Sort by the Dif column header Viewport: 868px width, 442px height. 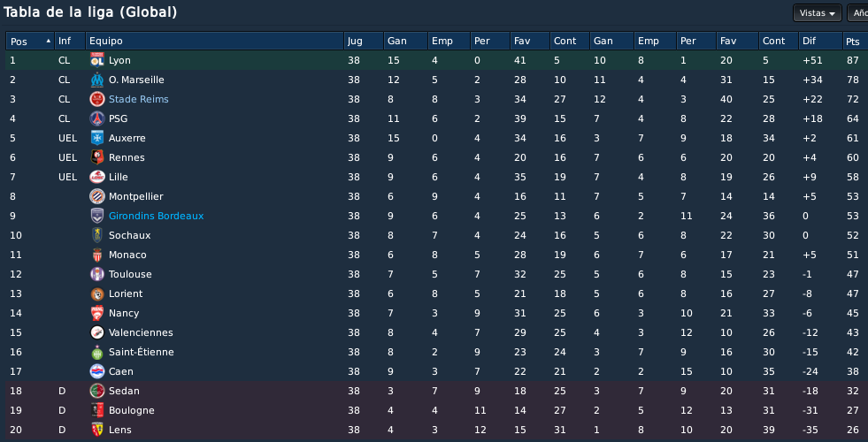coord(820,41)
